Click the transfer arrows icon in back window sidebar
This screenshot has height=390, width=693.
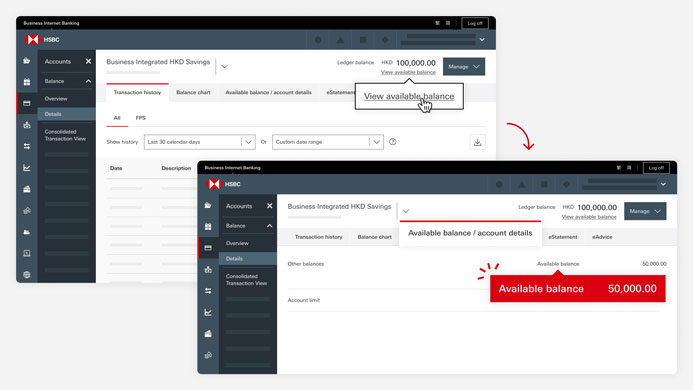[27, 146]
